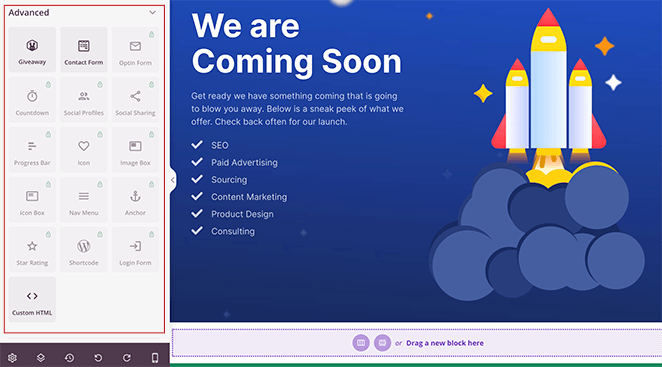Viewport: 662px width, 367px height.
Task: Add the Progress Bar block
Action: point(32,150)
